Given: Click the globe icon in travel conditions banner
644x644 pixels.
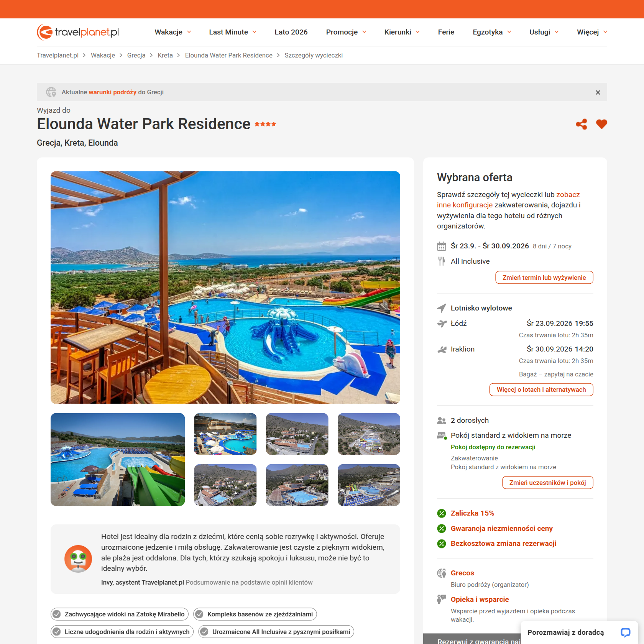Looking at the screenshot, I should 51,92.
